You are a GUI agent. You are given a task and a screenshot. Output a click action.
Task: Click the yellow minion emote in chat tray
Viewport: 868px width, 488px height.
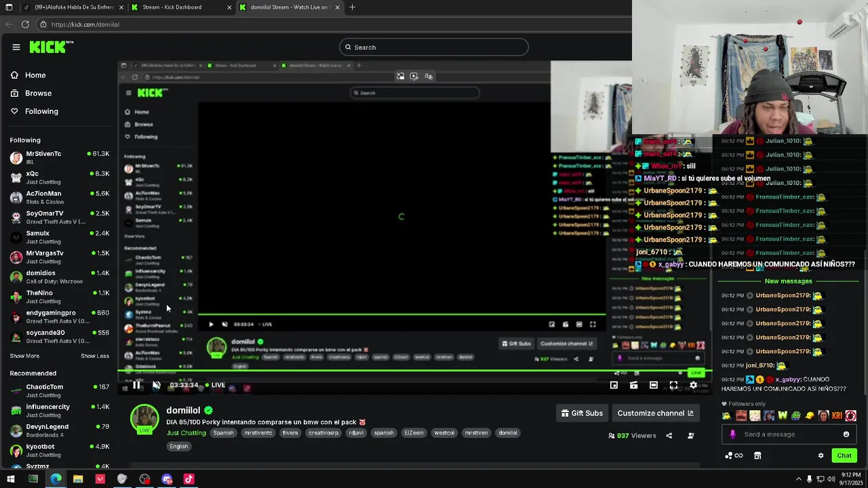(x=727, y=415)
